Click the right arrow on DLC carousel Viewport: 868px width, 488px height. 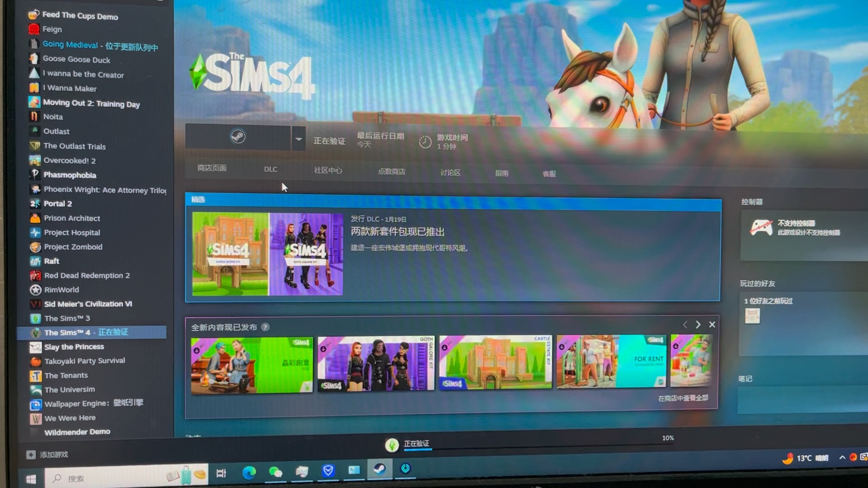[x=698, y=324]
